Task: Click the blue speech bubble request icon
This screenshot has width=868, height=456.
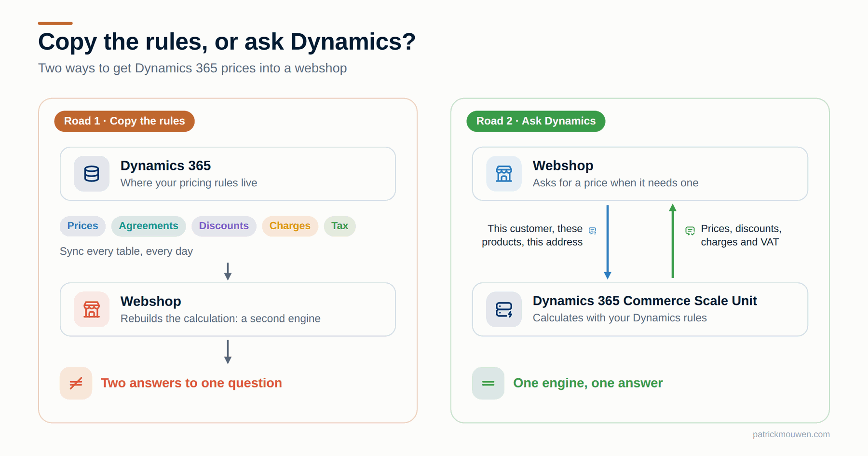Action: pos(593,231)
